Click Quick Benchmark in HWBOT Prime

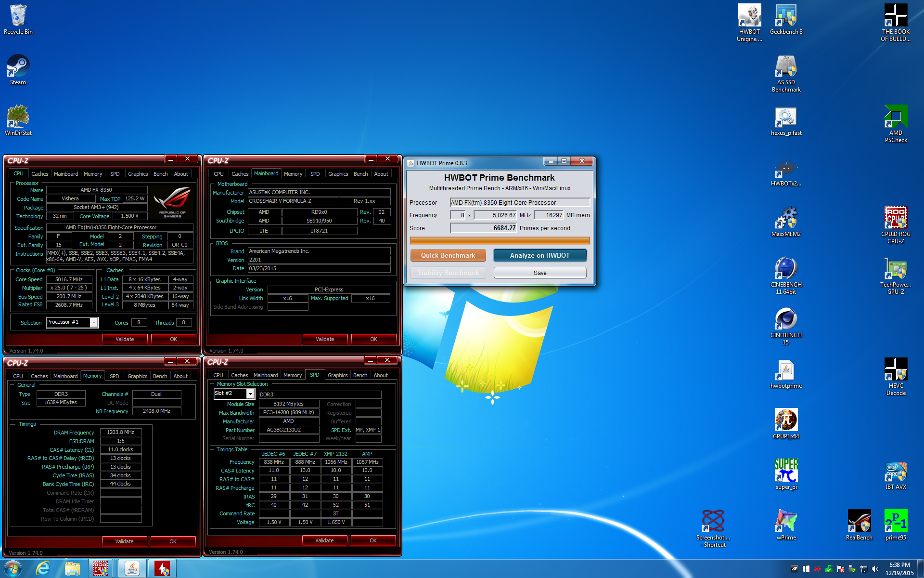coord(448,255)
